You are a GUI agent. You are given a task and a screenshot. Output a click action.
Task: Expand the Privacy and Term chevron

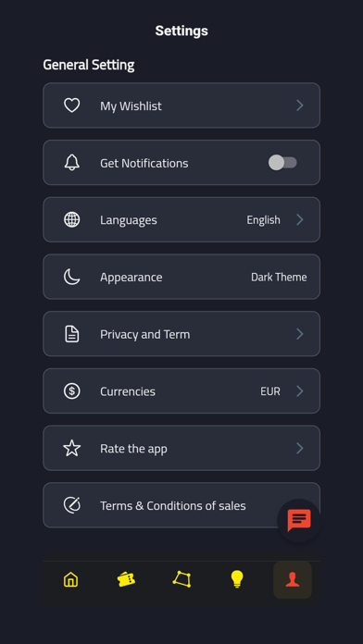pyautogui.click(x=300, y=334)
